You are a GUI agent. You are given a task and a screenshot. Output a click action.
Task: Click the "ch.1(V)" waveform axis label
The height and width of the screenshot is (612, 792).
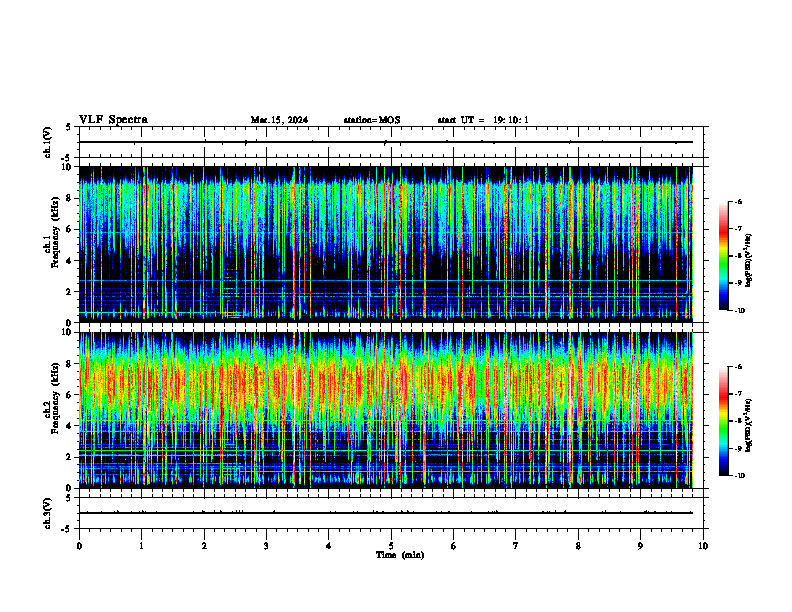(48, 142)
